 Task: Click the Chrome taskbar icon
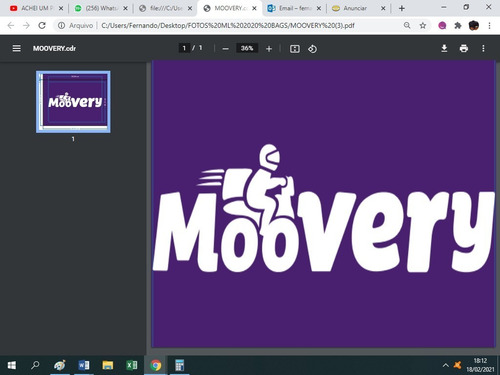pyautogui.click(x=156, y=365)
